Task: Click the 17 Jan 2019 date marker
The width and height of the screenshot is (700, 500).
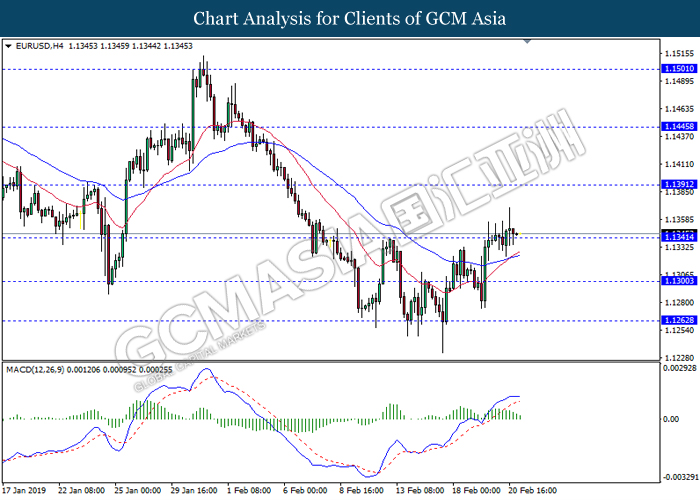Action: (x=24, y=490)
